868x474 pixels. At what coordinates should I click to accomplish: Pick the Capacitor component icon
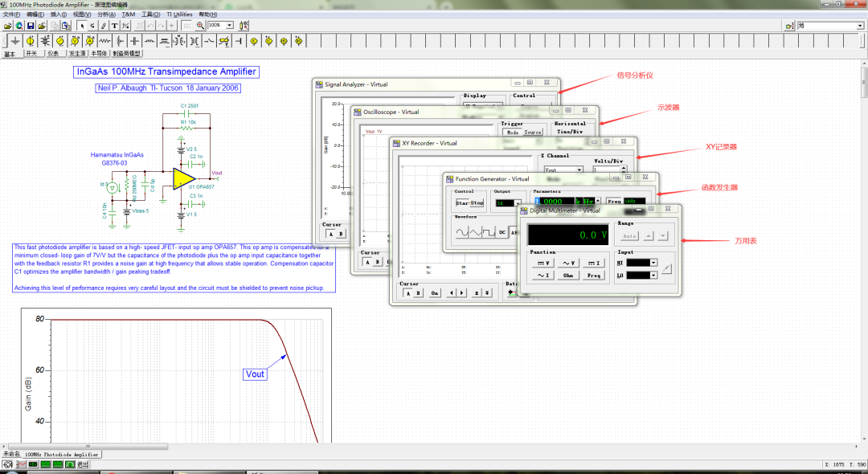point(134,41)
